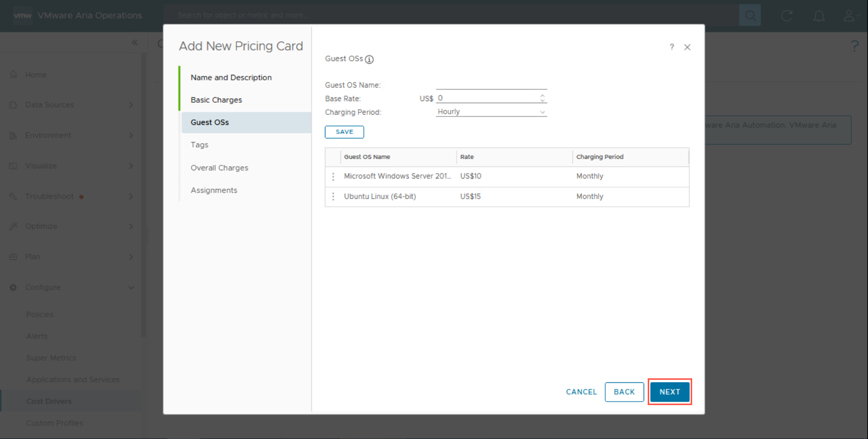The width and height of the screenshot is (868, 439).
Task: Click the SAVE button
Action: (344, 132)
